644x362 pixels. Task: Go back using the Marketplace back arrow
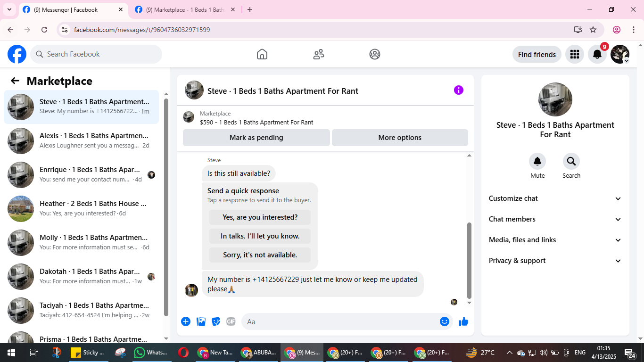click(15, 81)
